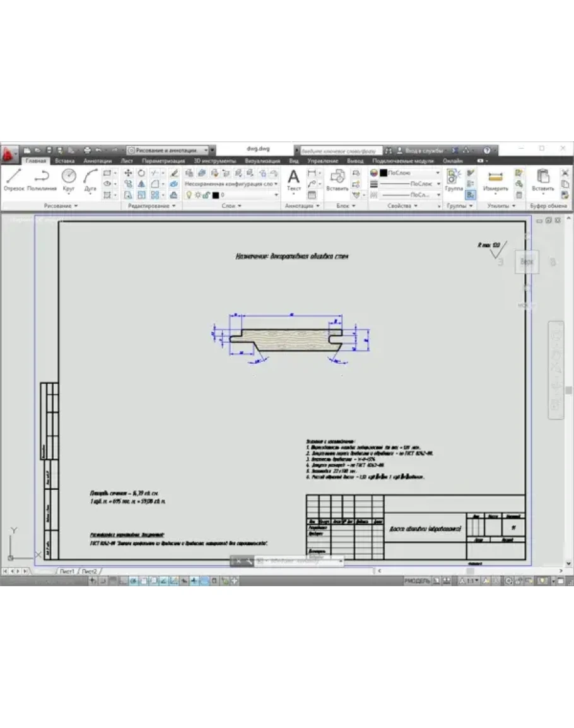
Task: Expand the Рисование panel flyout
Action: click(x=61, y=206)
